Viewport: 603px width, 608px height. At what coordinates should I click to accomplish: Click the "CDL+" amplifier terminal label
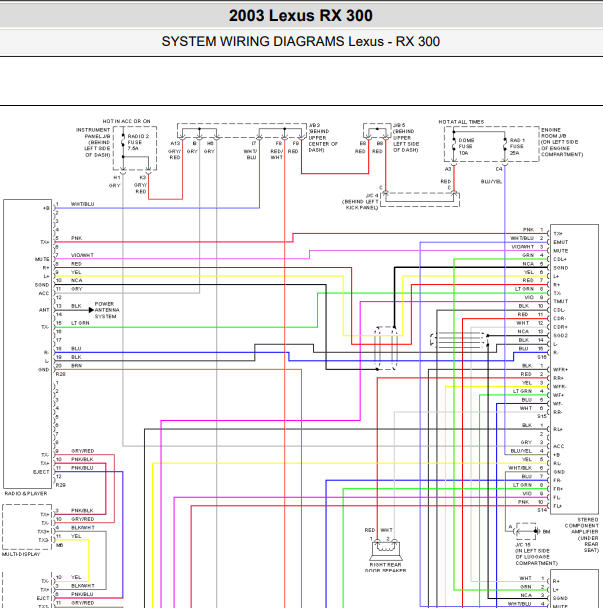click(x=560, y=259)
